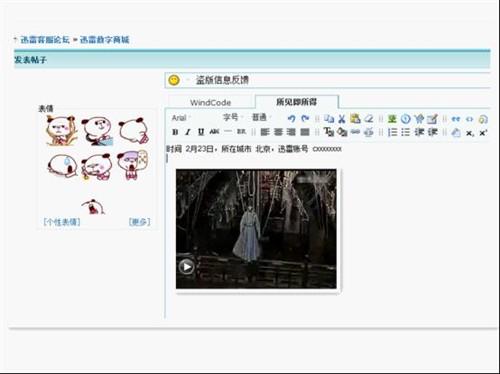500x374 pixels.
Task: Play the embedded video
Action: tap(186, 267)
